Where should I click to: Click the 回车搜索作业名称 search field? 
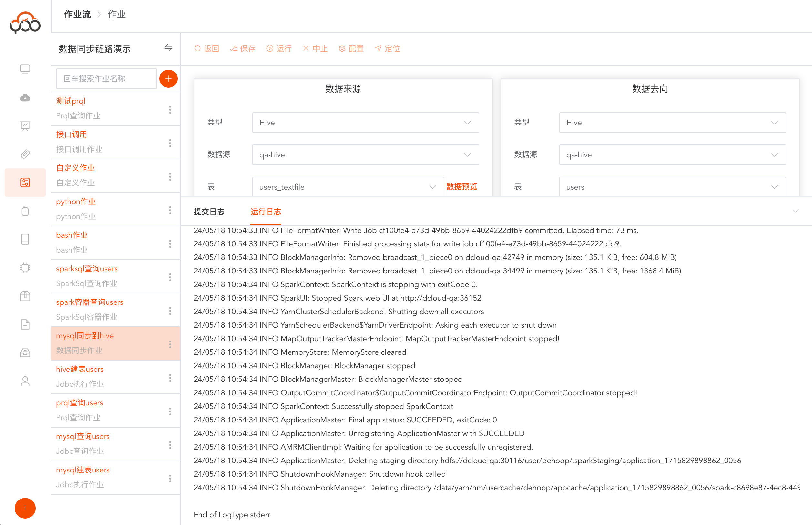pos(106,79)
